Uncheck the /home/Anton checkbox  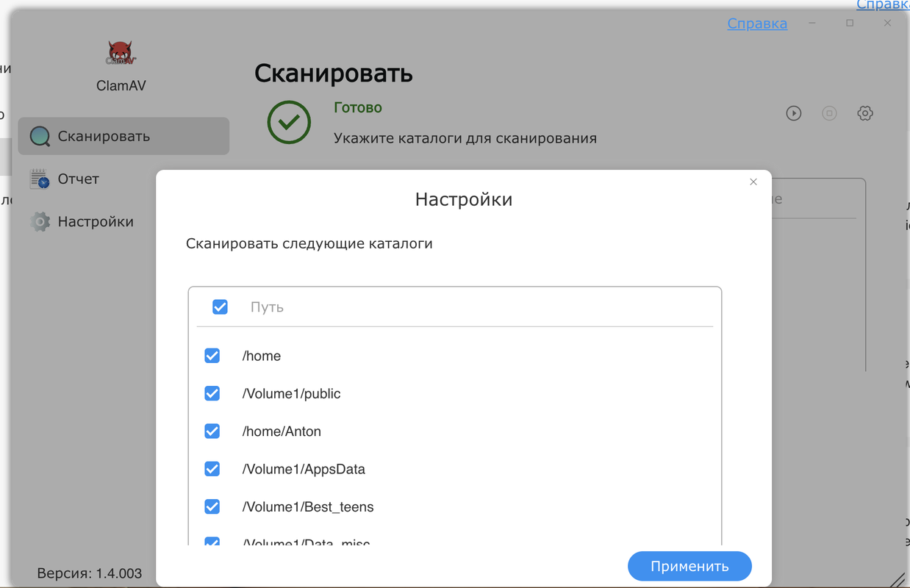click(212, 431)
